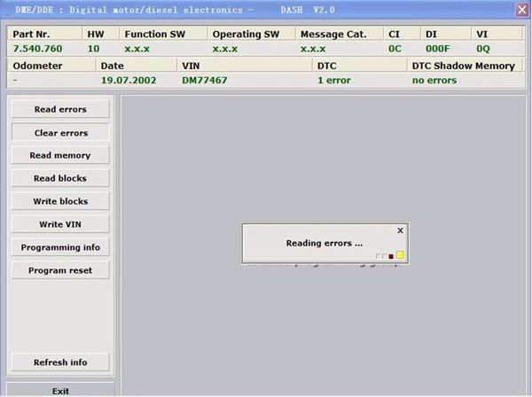The width and height of the screenshot is (532, 397).
Task: Click the dark red progress square in popup
Action: click(x=391, y=257)
